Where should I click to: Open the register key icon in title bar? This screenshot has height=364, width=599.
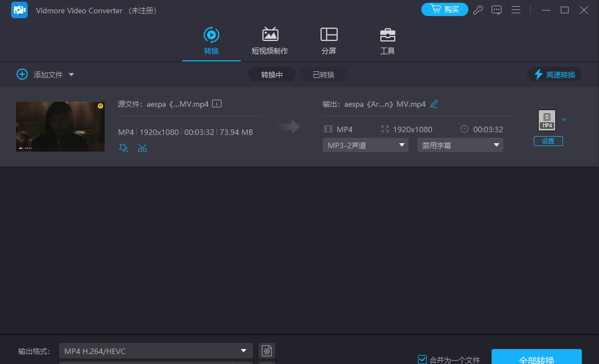(478, 9)
